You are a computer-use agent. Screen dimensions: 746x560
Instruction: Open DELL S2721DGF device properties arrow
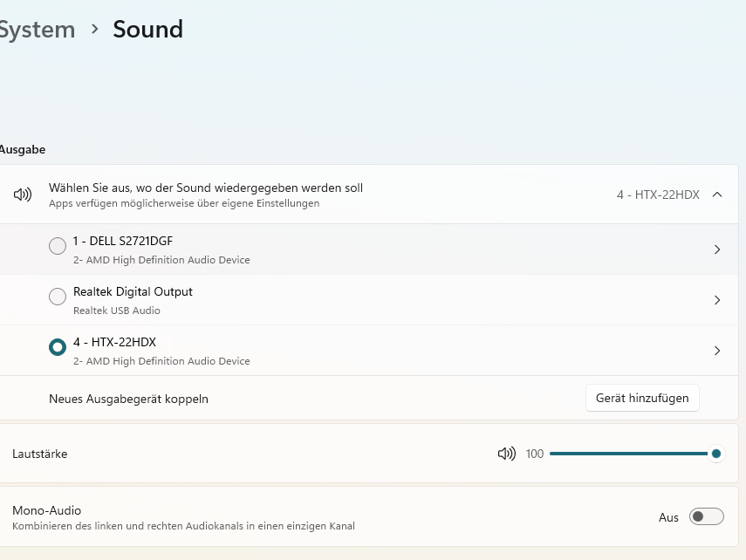click(717, 249)
